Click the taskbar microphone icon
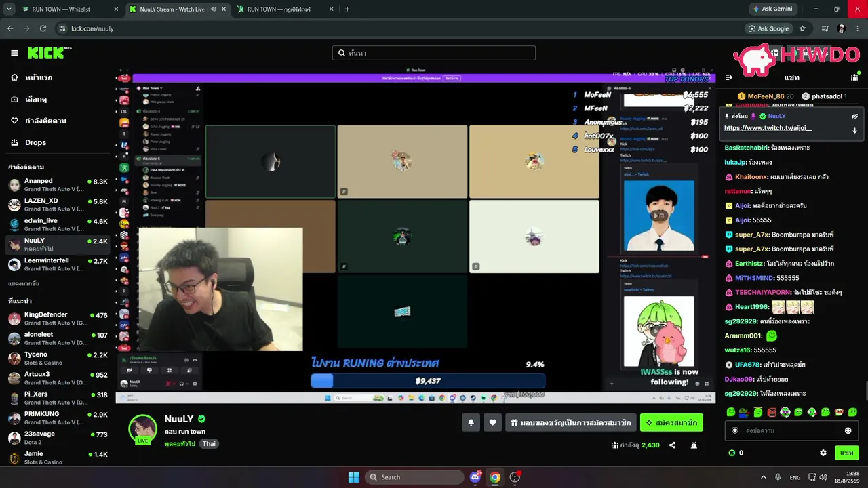 pyautogui.click(x=778, y=477)
